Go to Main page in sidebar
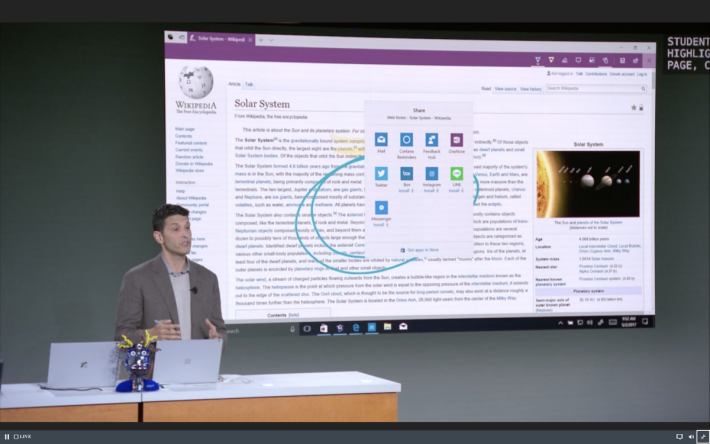 (x=185, y=129)
